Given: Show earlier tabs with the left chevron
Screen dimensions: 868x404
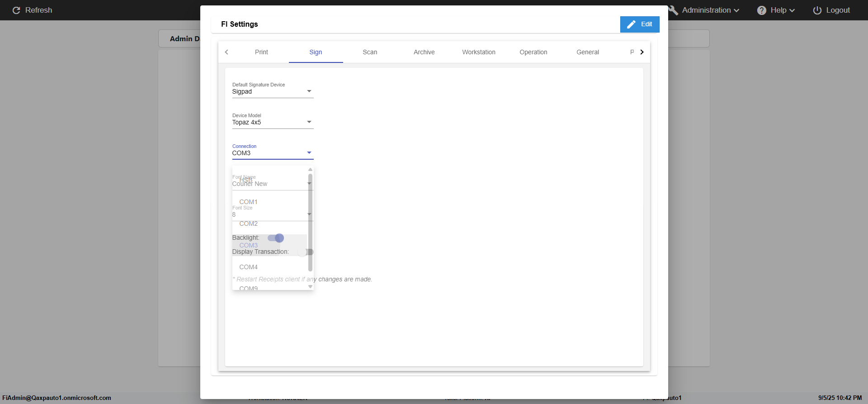Looking at the screenshot, I should pyautogui.click(x=226, y=52).
